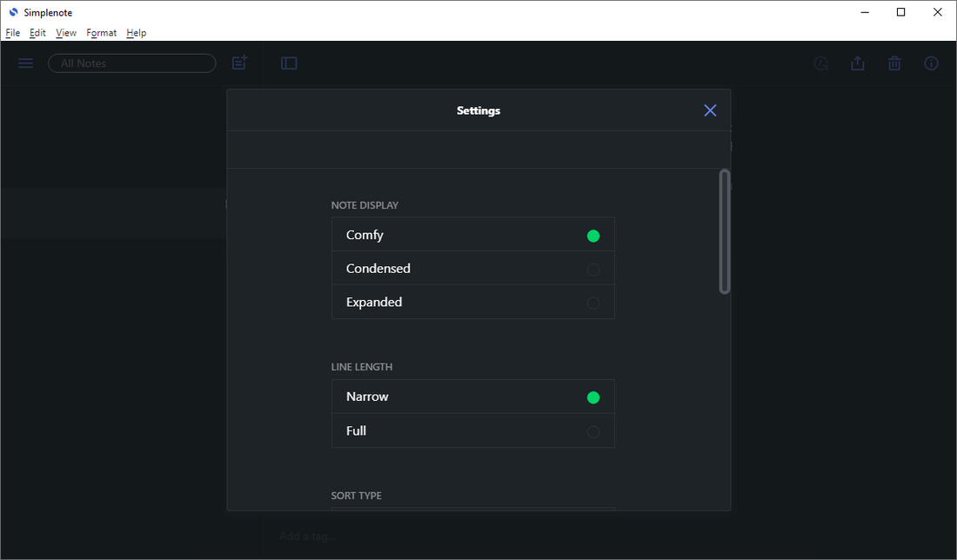Viewport: 957px width, 560px height.
Task: Open the note Info icon
Action: point(931,63)
